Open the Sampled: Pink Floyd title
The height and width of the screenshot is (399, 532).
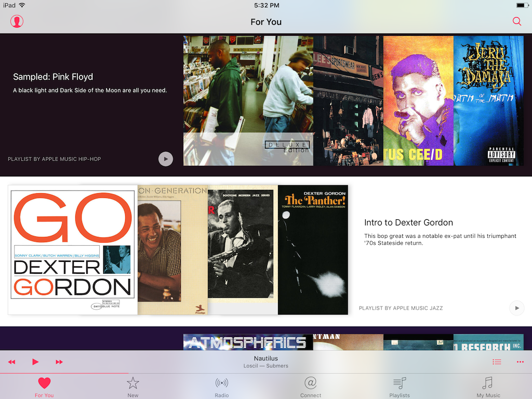pos(53,77)
